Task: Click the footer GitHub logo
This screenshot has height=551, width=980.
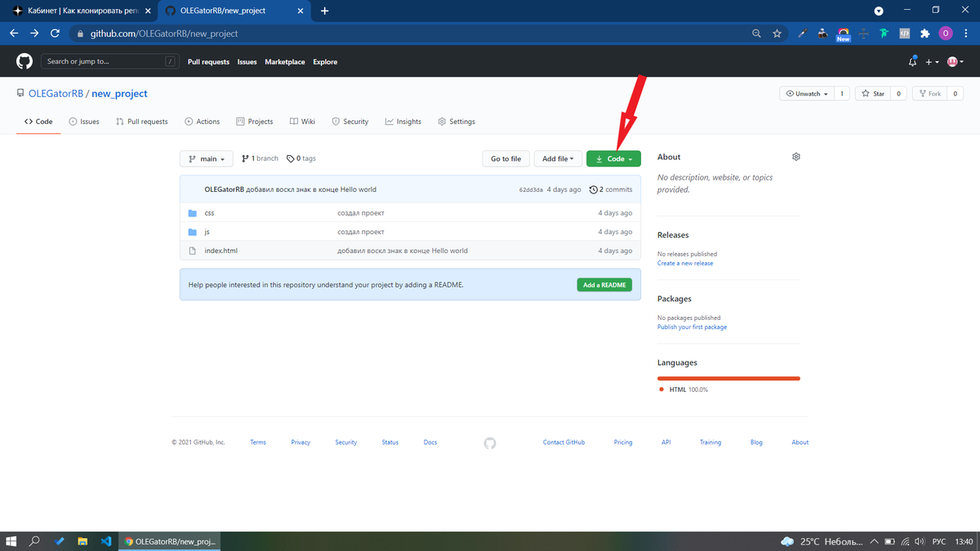Action: pyautogui.click(x=490, y=442)
